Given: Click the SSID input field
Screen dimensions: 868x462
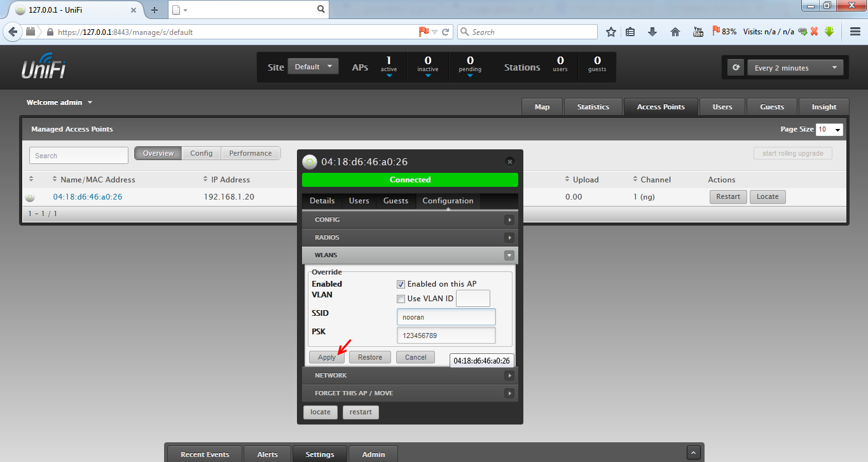Looking at the screenshot, I should coord(446,317).
